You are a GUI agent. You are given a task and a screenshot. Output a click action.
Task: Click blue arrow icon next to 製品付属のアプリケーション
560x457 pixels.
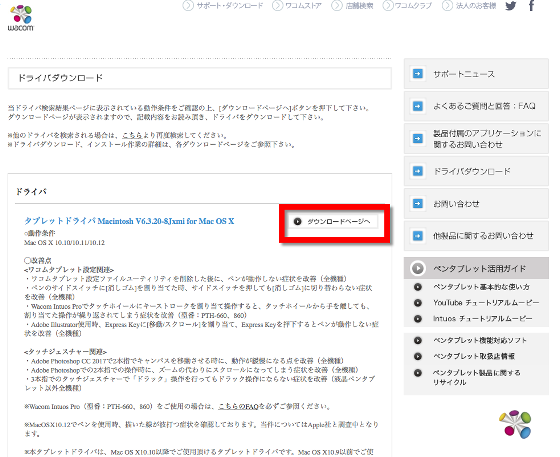point(418,139)
